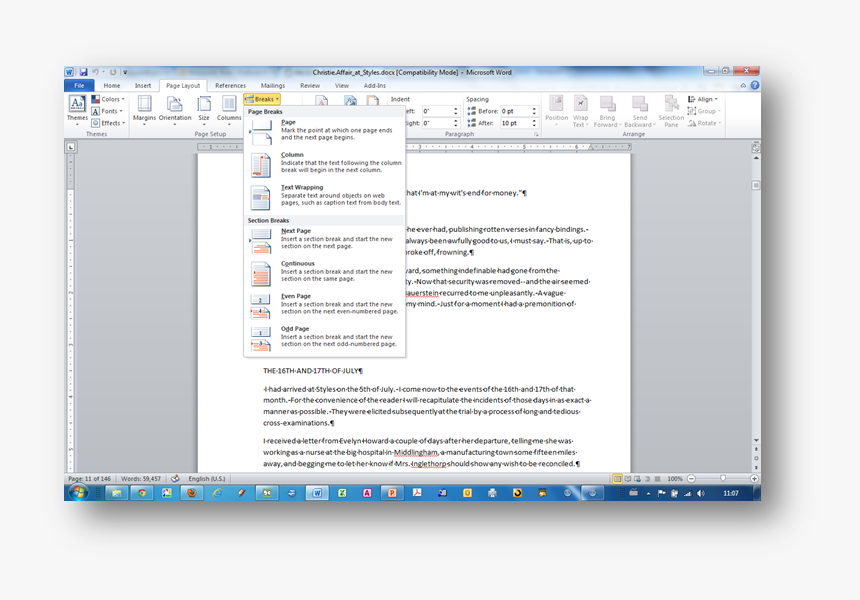Open the paper Size options

(204, 110)
